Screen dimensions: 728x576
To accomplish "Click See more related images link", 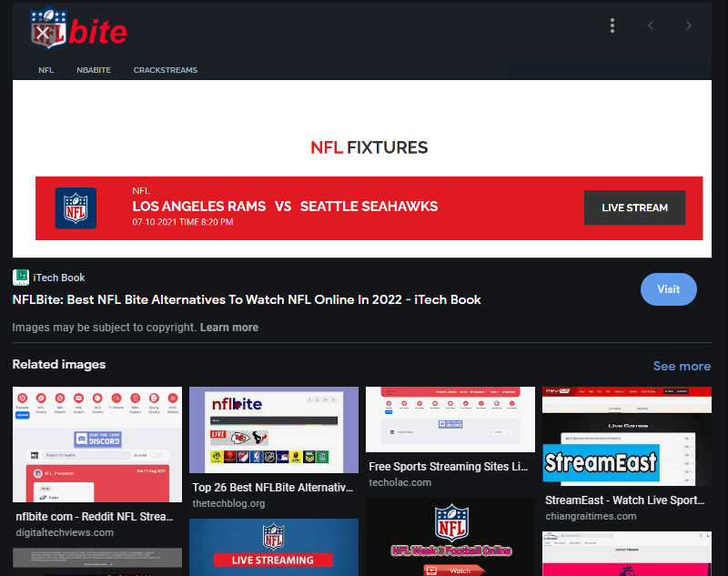I will (x=682, y=366).
